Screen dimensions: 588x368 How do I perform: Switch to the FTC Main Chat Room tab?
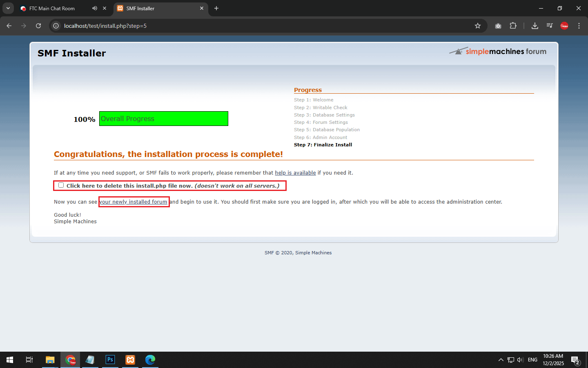point(52,8)
